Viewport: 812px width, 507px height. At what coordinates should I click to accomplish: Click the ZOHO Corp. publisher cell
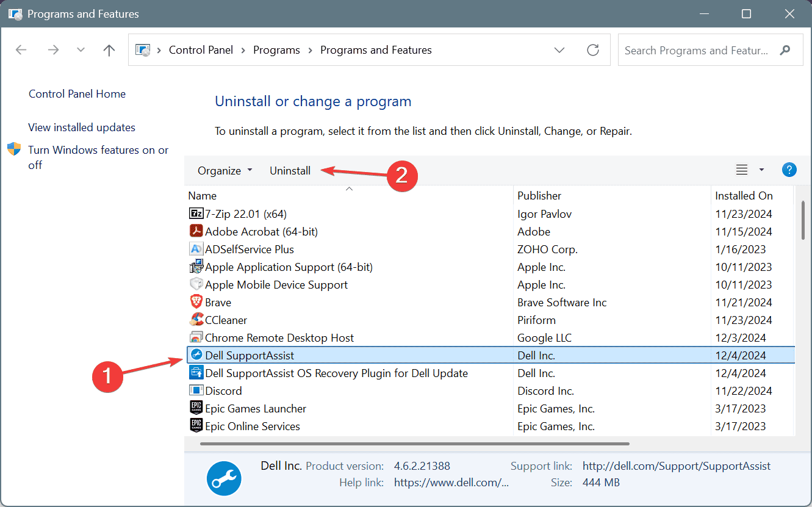click(x=547, y=250)
